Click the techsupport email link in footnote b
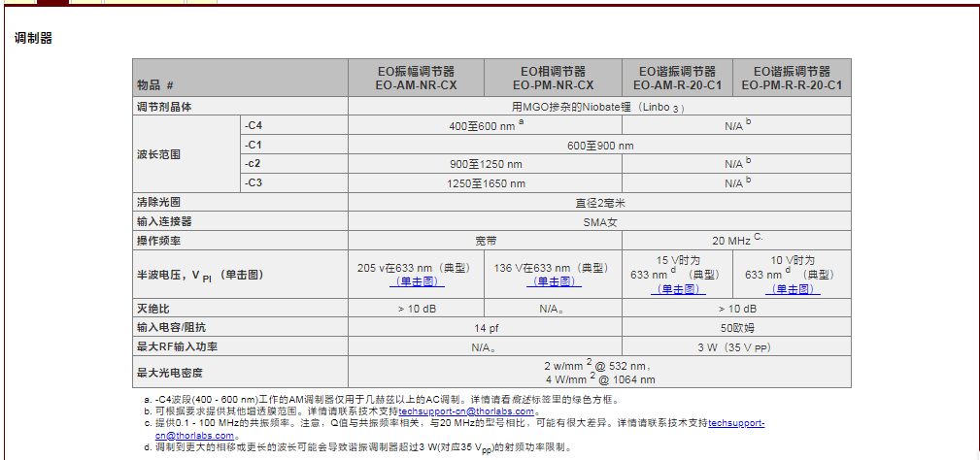Screen dimensions: 980x460 (466, 411)
